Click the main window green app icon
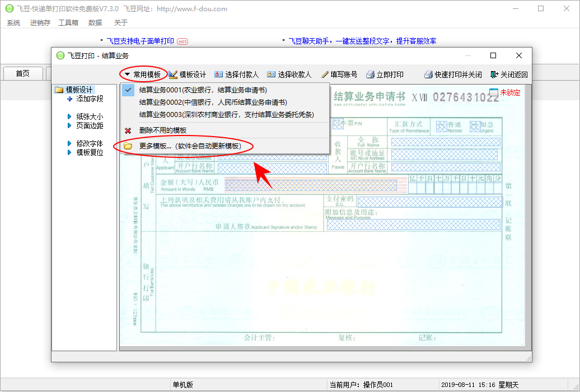 pyautogui.click(x=10, y=8)
